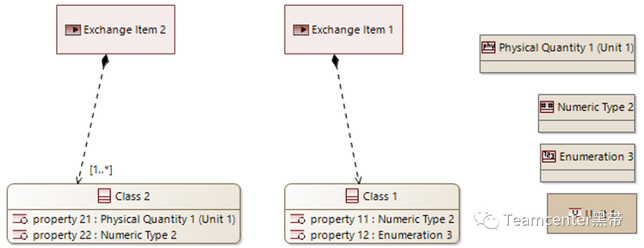This screenshot has width=644, height=248.
Task: Select the Class 1 title
Action: click(380, 196)
